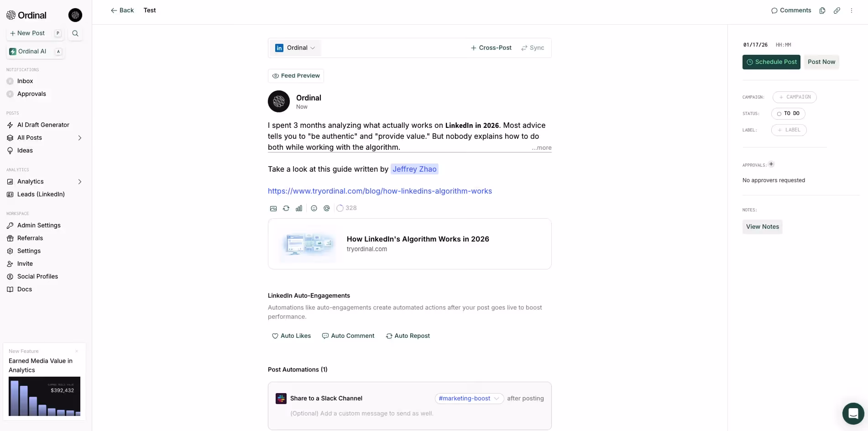This screenshot has width=868, height=431.
Task: Open Comments panel
Action: click(791, 11)
